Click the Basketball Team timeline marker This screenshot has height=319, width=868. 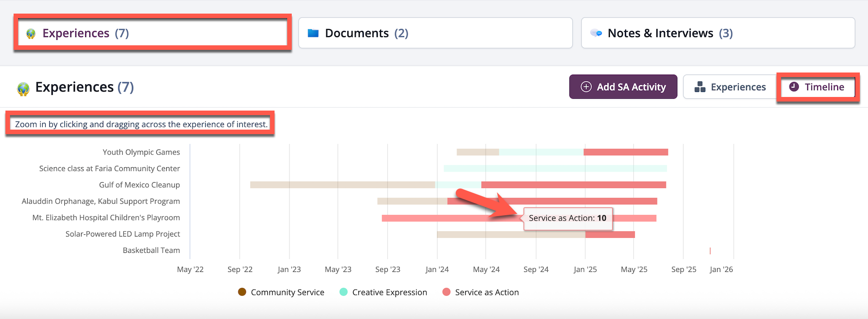click(x=710, y=251)
